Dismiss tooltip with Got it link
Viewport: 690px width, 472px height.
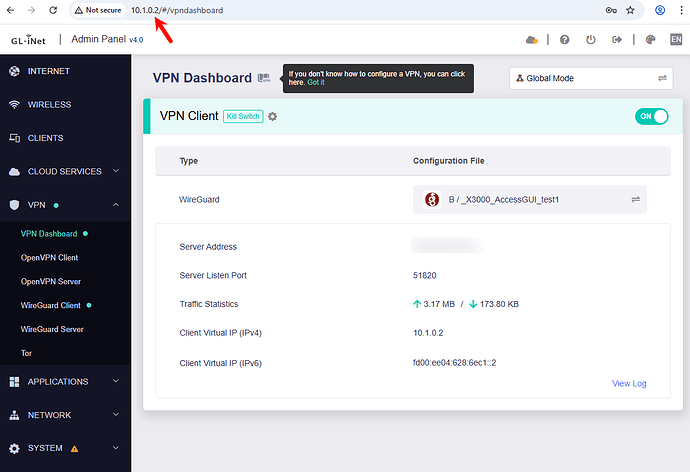pos(316,82)
